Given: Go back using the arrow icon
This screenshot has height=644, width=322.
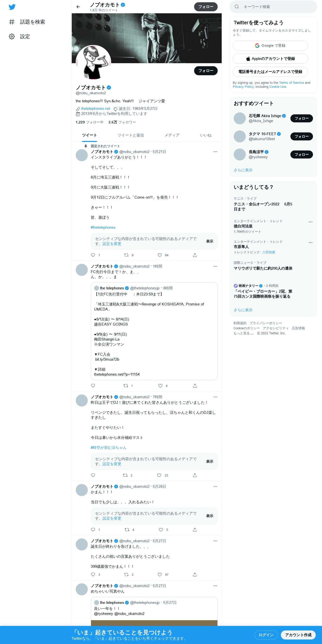Looking at the screenshot, I should tap(78, 7).
